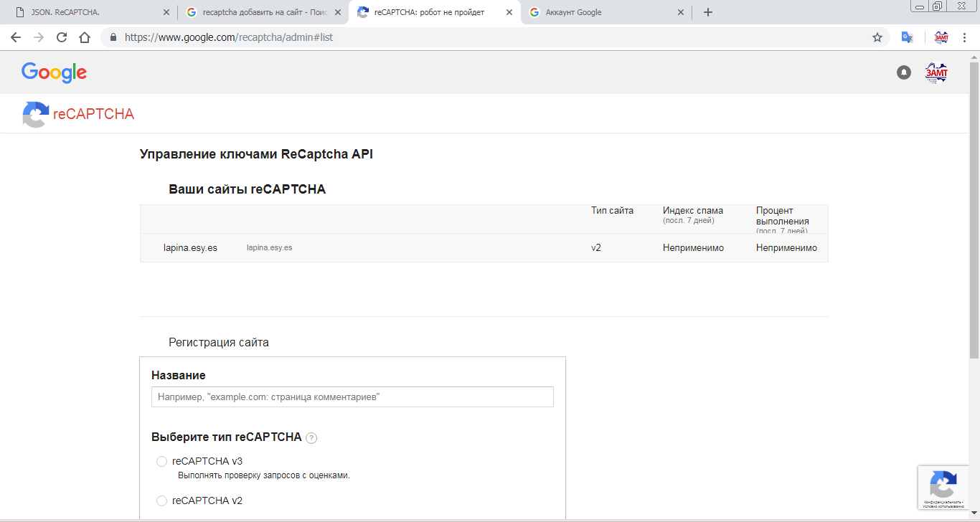Viewport: 980px width, 522px height.
Task: Click the Неприменимо value under Индекс спама
Action: [693, 247]
